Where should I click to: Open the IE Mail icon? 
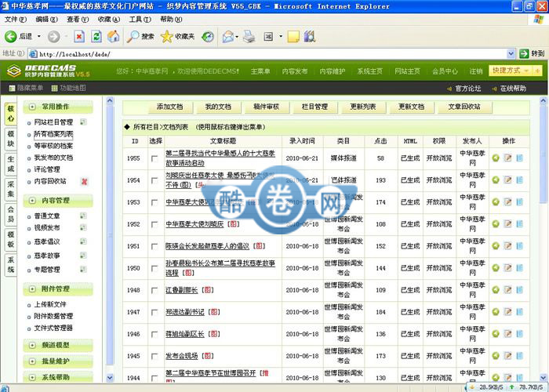pyautogui.click(x=228, y=36)
